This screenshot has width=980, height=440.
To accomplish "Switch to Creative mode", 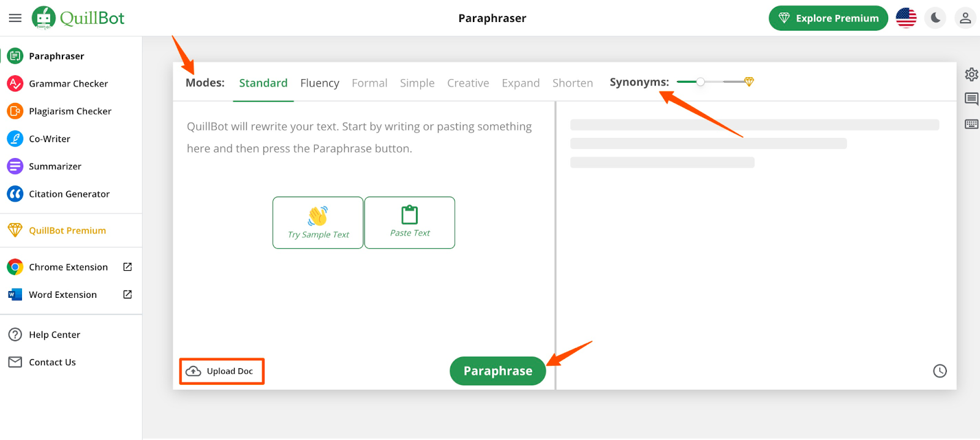I will (468, 83).
